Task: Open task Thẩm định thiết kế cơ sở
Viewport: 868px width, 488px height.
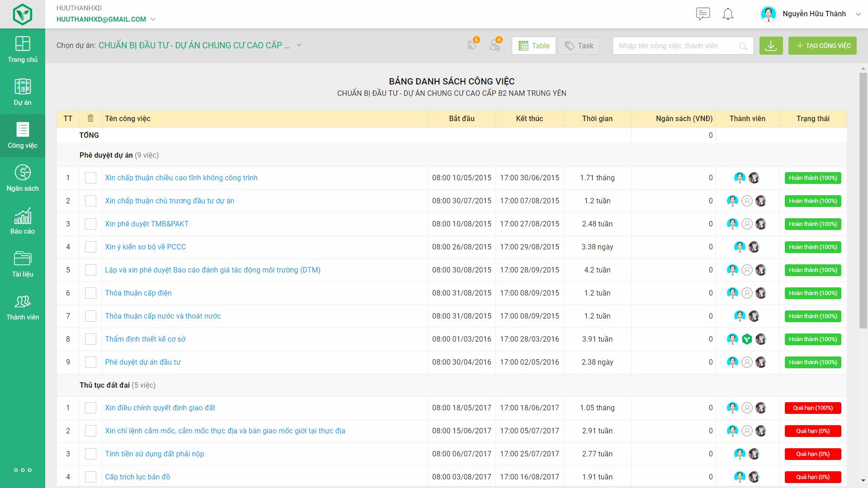Action: click(146, 339)
